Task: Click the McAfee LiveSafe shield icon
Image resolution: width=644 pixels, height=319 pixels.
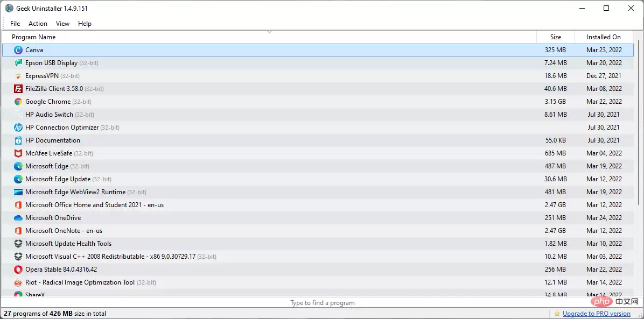Action: 18,153
